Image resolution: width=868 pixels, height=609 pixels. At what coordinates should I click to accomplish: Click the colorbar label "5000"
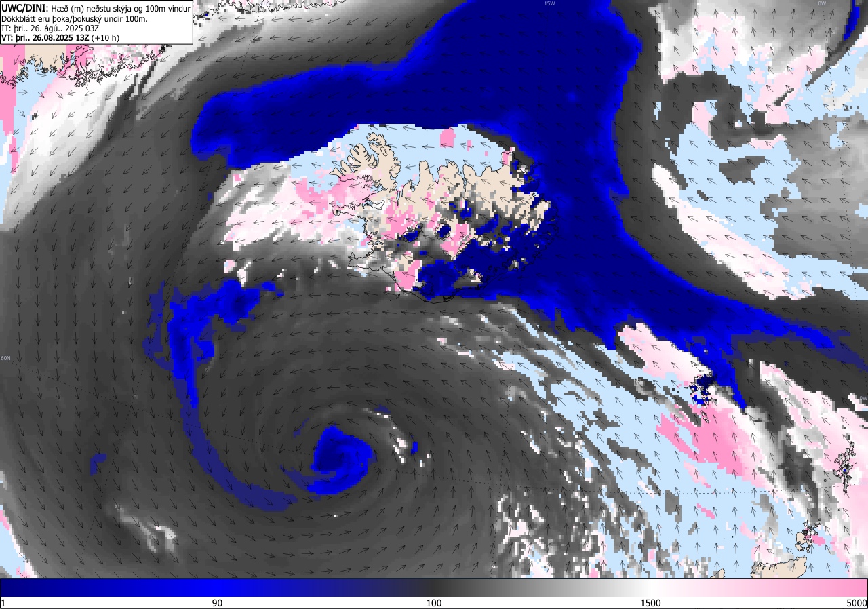coord(856,603)
